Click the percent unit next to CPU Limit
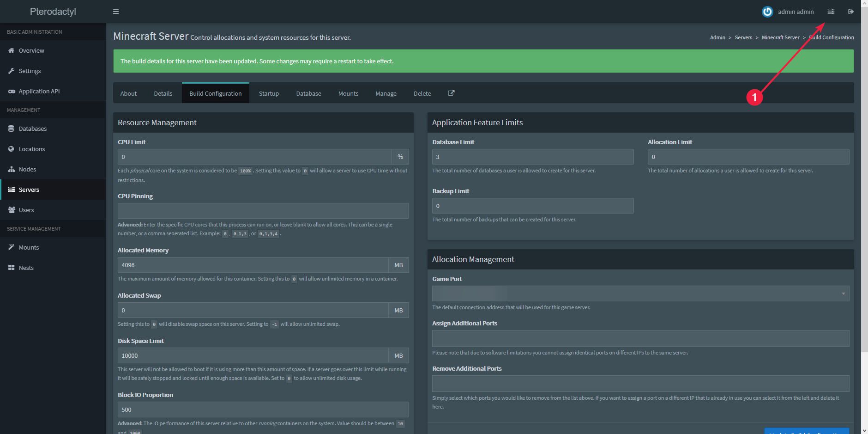This screenshot has height=434, width=868. pyautogui.click(x=400, y=157)
